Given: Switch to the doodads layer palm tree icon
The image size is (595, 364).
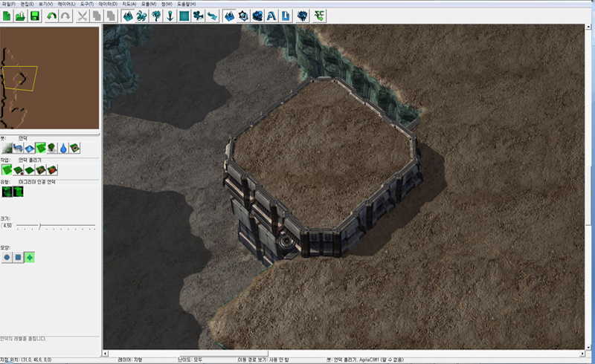Looking at the screenshot, I should 156,16.
